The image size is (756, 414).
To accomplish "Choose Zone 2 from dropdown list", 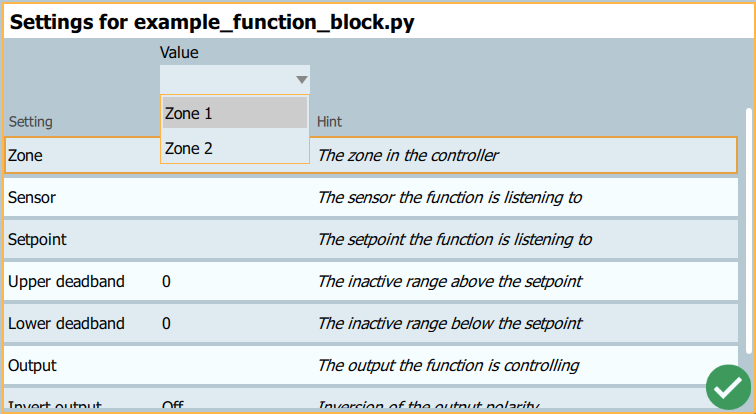I will (x=234, y=149).
